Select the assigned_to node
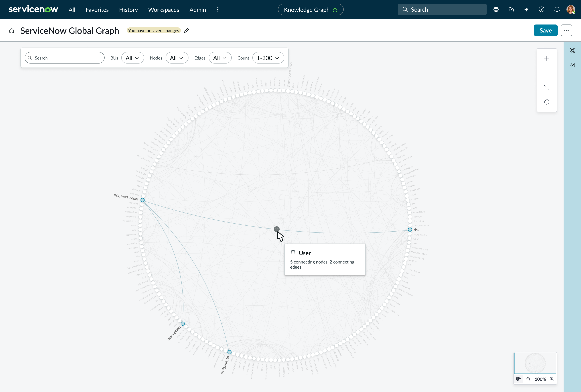 (229, 352)
